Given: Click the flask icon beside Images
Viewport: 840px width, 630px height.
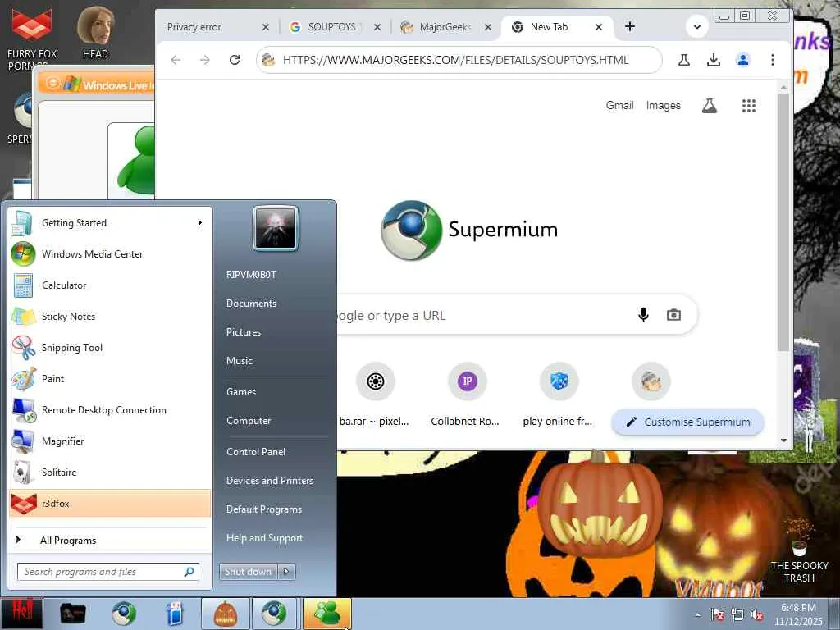Looking at the screenshot, I should pos(710,106).
